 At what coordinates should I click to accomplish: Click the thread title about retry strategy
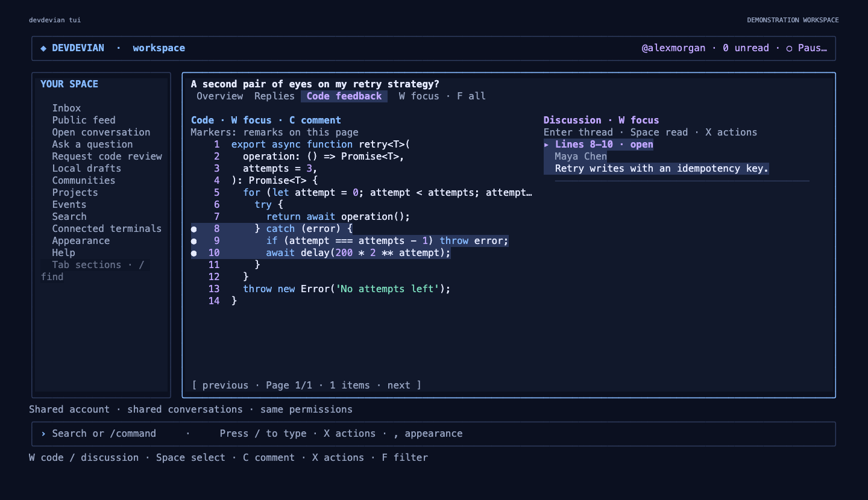(315, 84)
